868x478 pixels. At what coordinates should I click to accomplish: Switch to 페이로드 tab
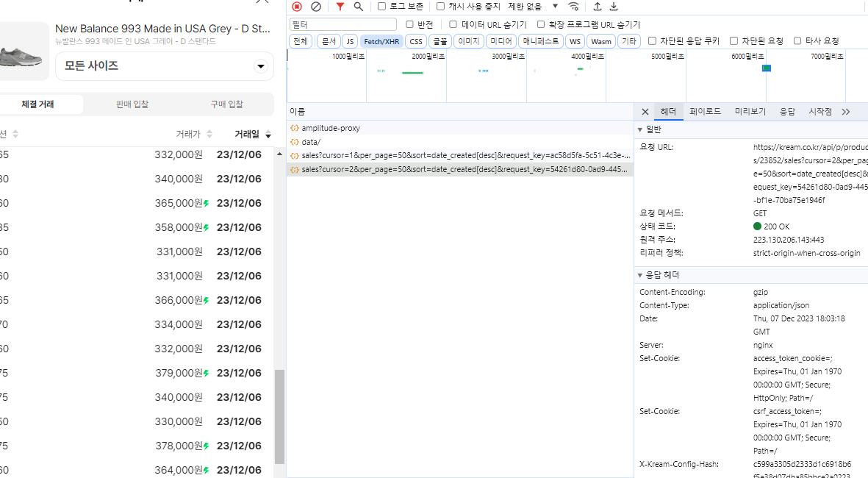tap(706, 112)
